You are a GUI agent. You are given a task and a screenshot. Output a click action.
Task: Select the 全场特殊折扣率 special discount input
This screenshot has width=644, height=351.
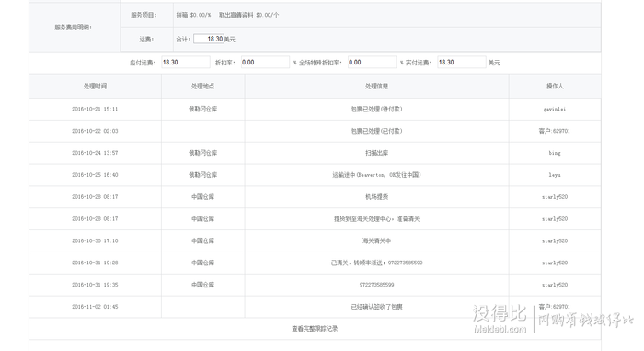[372, 62]
